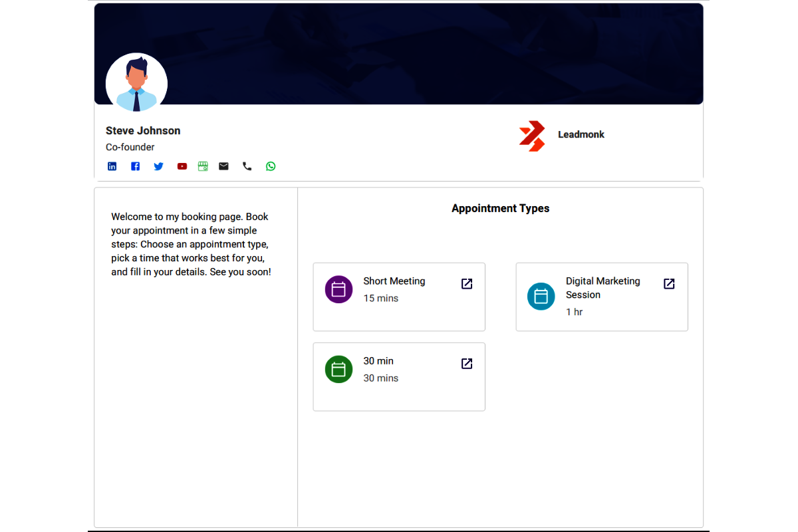Open Short Meeting in a new window icon
This screenshot has height=532, width=798.
pos(467,284)
